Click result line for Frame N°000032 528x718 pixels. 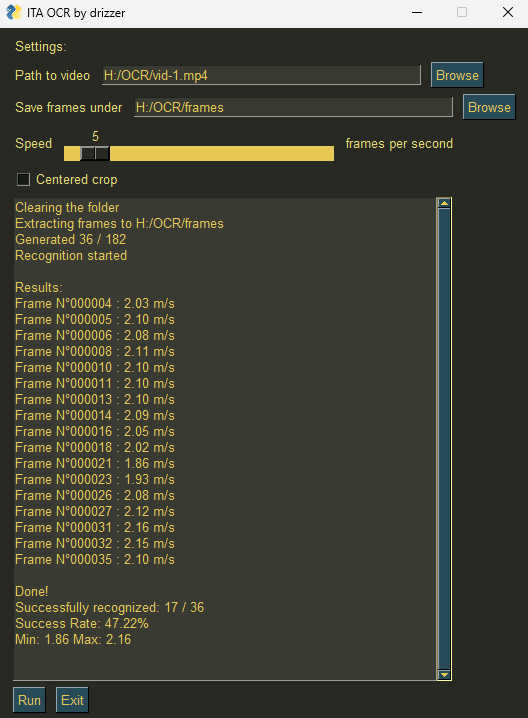click(95, 544)
